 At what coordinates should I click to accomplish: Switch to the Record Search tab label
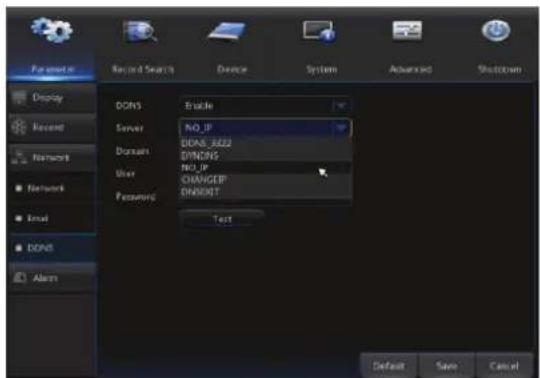click(143, 69)
